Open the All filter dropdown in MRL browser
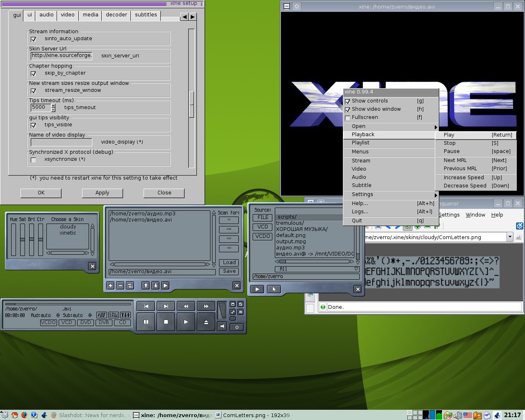Image resolution: width=525 pixels, height=420 pixels. 317,269
